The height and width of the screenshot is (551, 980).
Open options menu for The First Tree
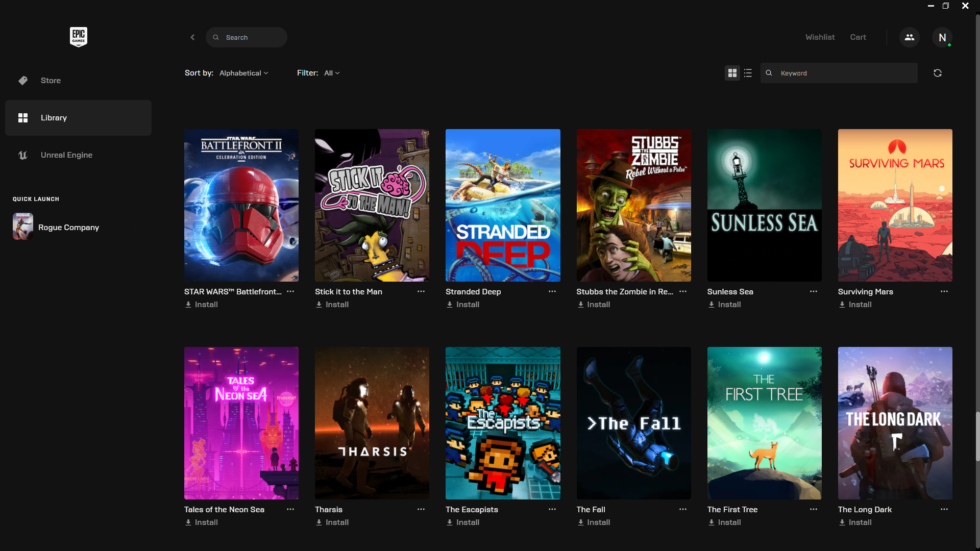click(x=814, y=510)
